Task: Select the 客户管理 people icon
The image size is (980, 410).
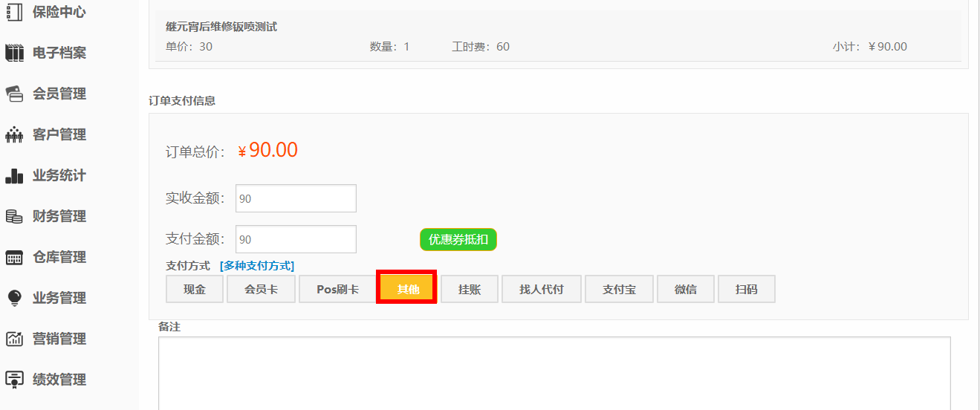Action: (x=14, y=135)
